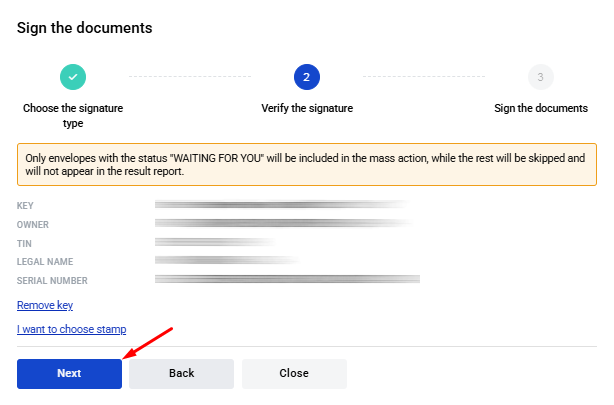Click the Next button

69,374
